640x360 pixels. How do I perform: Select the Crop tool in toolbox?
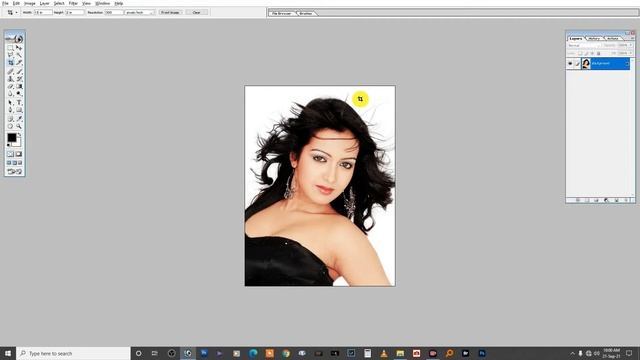(x=11, y=62)
